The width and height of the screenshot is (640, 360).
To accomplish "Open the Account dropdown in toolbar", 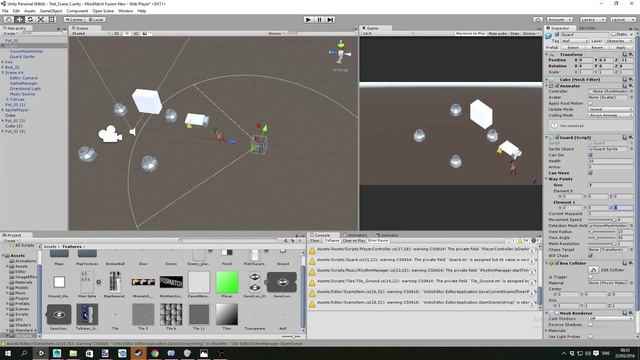I will point(559,19).
